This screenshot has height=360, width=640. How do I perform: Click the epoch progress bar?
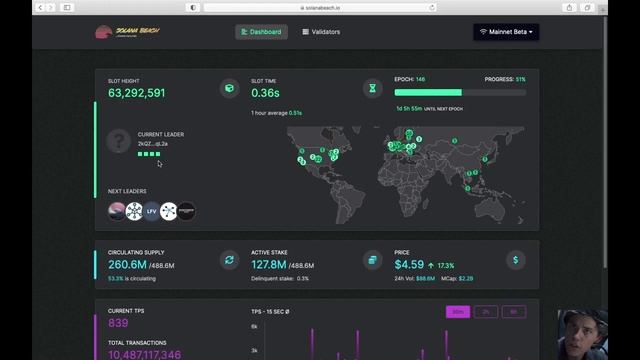(460, 93)
